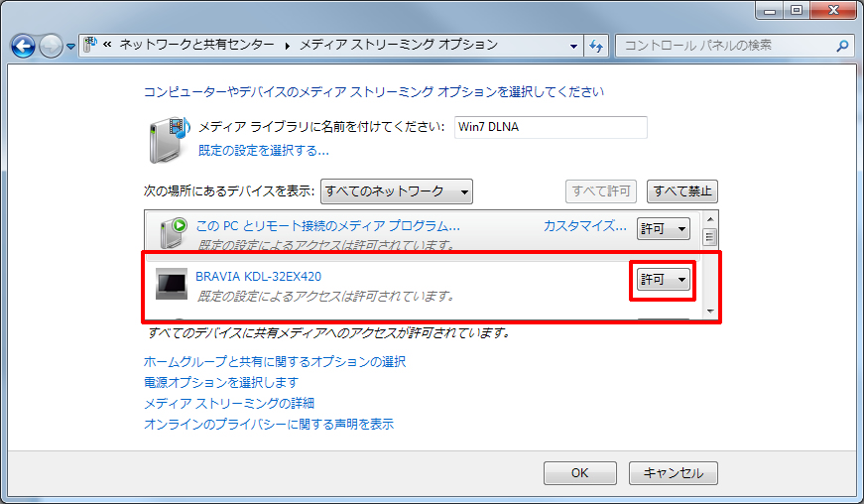Screen dimensions: 864x504
Task: Click the OK button
Action: click(579, 473)
